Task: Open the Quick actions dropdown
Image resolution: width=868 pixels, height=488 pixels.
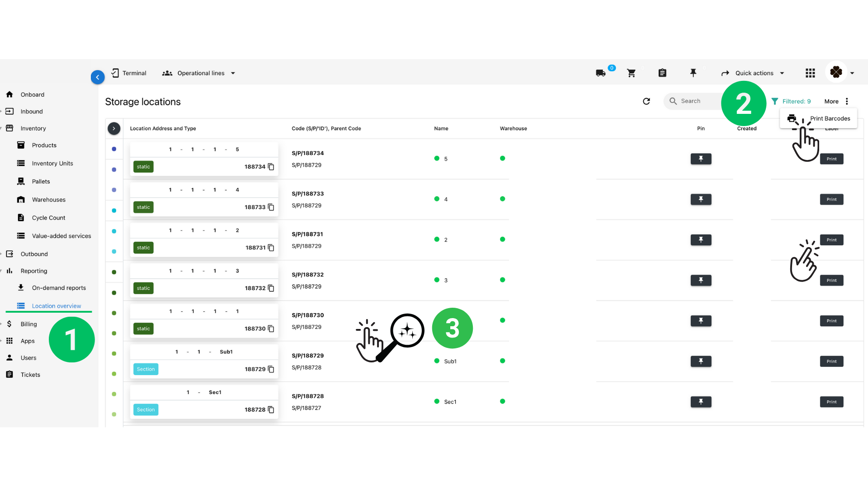Action: [754, 73]
